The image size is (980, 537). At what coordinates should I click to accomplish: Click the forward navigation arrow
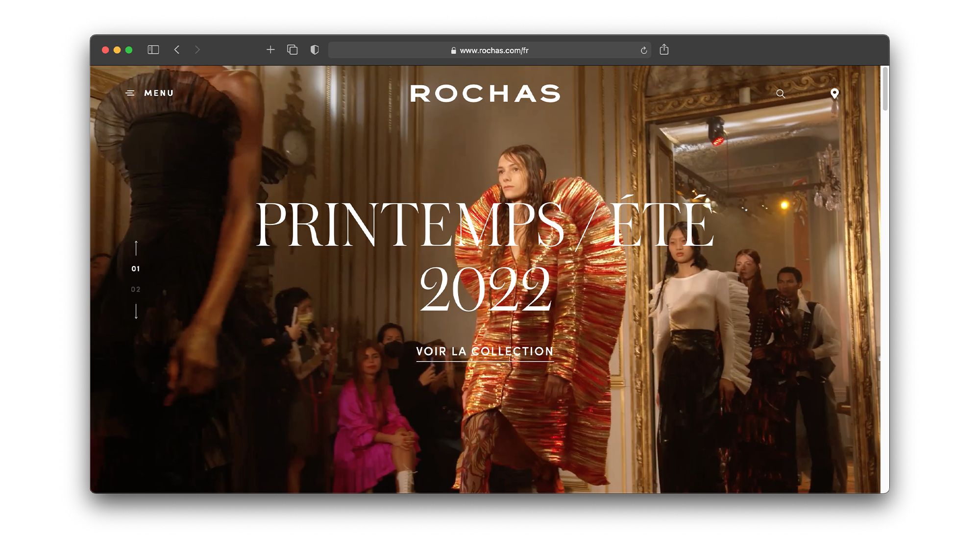pyautogui.click(x=197, y=49)
